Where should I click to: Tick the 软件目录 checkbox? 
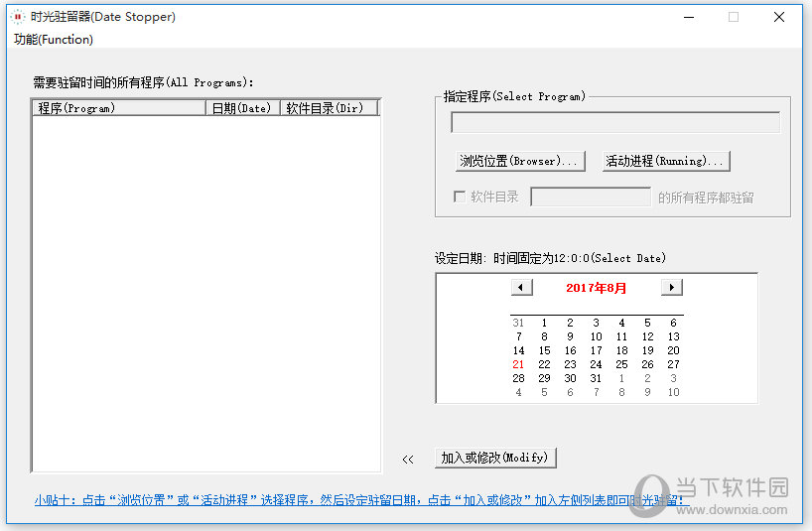[460, 197]
